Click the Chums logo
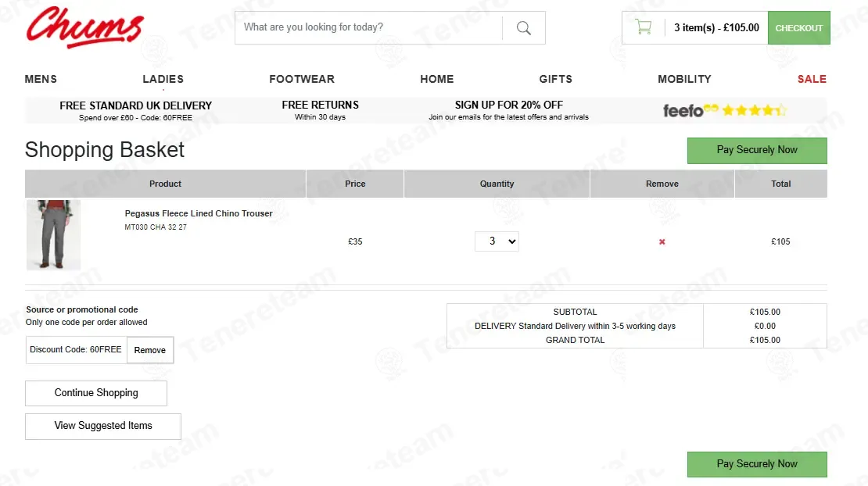868x486 pixels. [x=84, y=27]
